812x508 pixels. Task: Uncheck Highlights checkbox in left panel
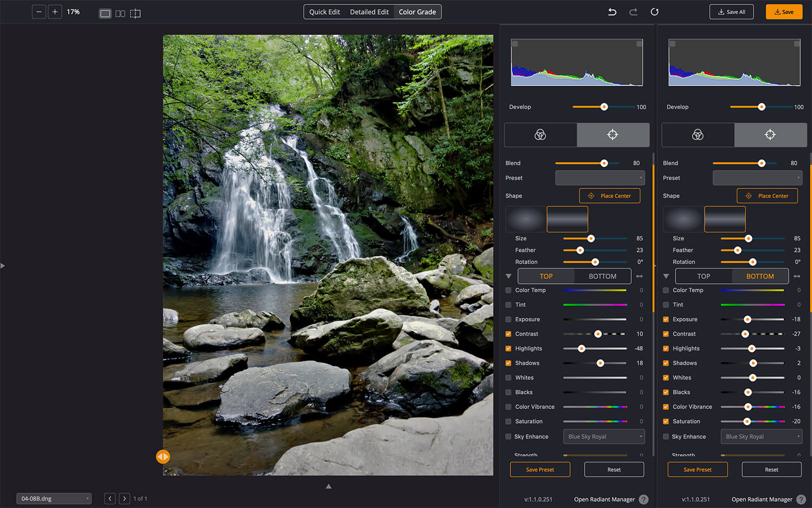pyautogui.click(x=508, y=349)
